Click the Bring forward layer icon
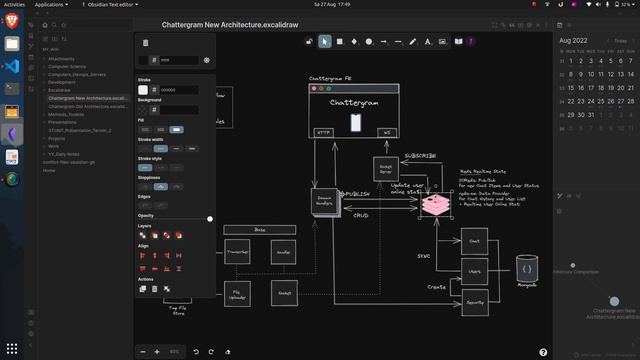The image size is (640, 360). (x=167, y=236)
